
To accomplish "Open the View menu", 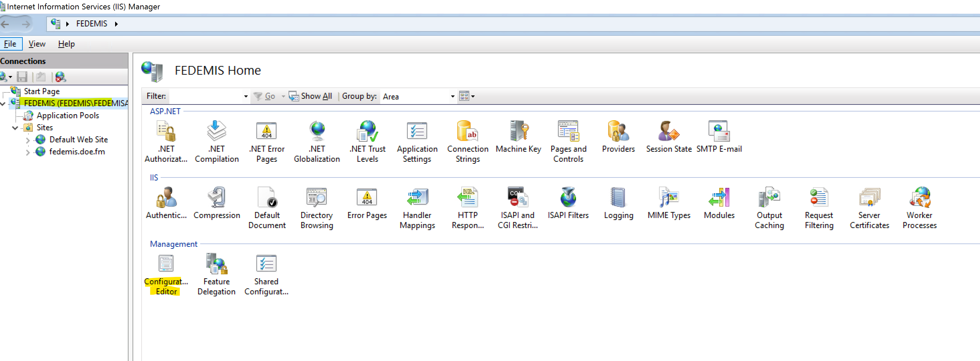I will 37,44.
